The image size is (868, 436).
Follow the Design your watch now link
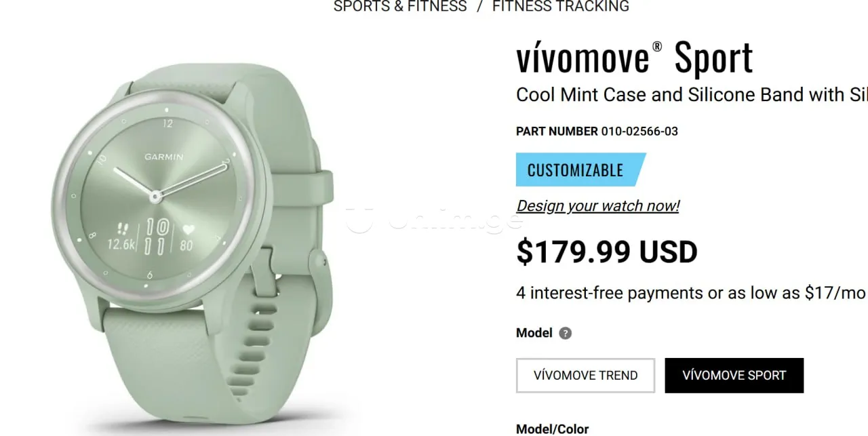click(x=597, y=205)
